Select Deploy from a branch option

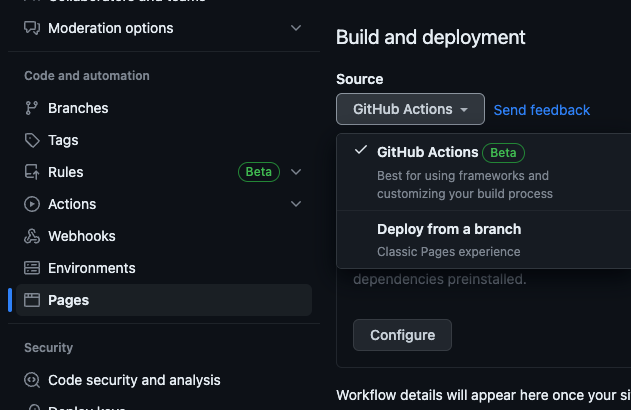point(484,240)
